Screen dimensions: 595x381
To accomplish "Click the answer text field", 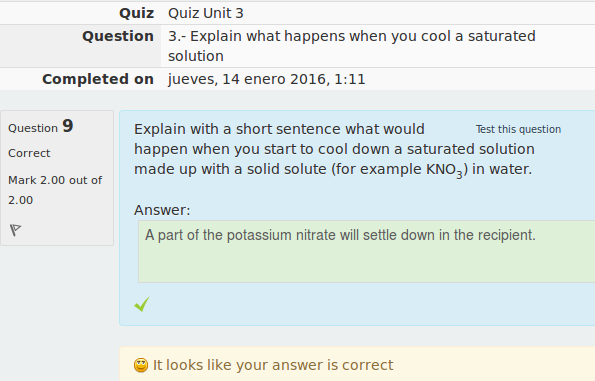I will coord(367,251).
